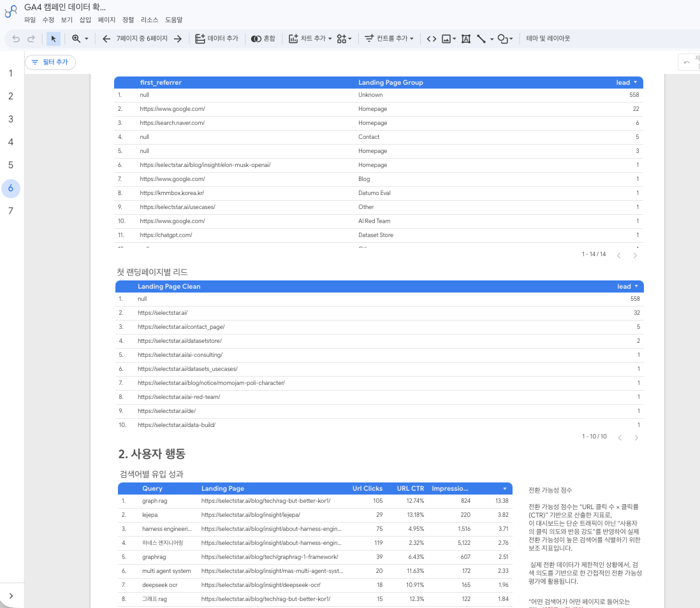Open the community visualizations and components icon
This screenshot has height=608, width=700.
344,39
